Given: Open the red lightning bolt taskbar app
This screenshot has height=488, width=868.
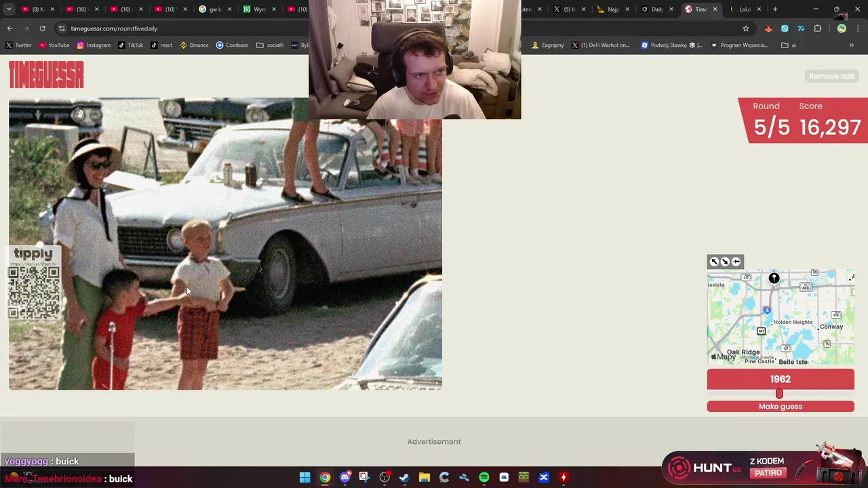Looking at the screenshot, I should [x=563, y=477].
